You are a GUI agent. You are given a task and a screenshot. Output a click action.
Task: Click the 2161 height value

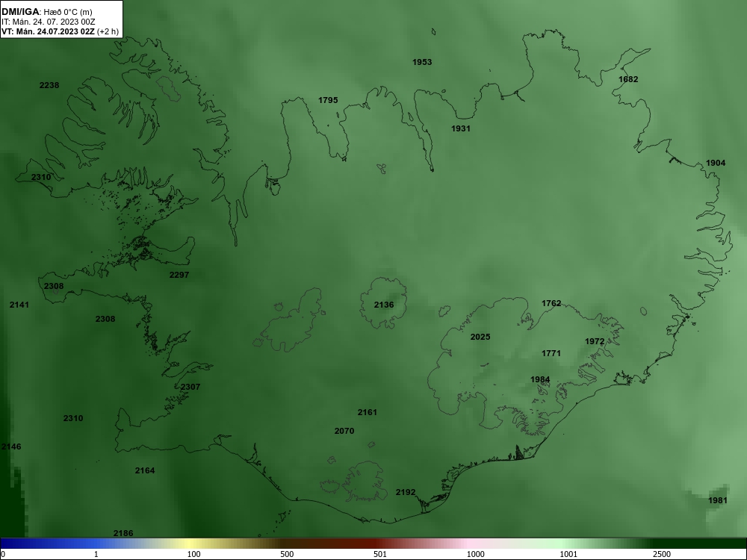pyautogui.click(x=368, y=412)
